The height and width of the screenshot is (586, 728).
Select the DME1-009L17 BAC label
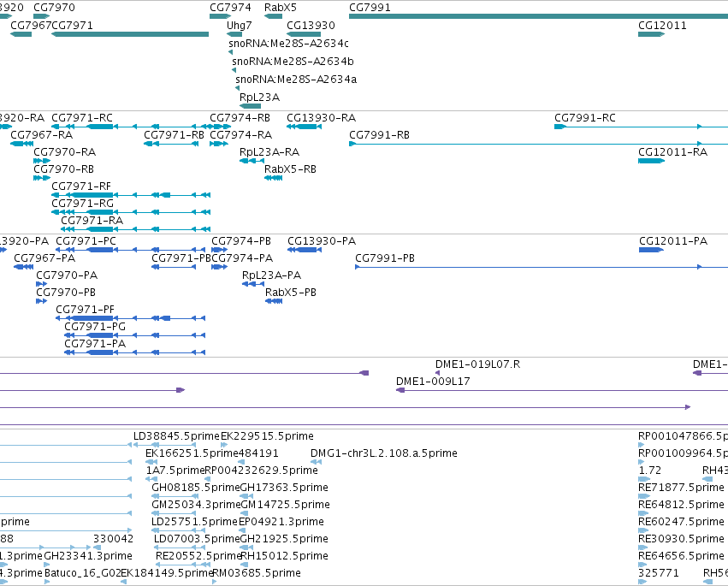pyautogui.click(x=433, y=382)
